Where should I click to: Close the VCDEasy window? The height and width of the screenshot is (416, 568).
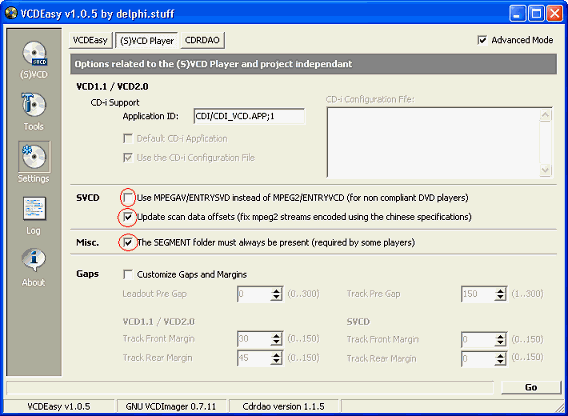tap(554, 14)
